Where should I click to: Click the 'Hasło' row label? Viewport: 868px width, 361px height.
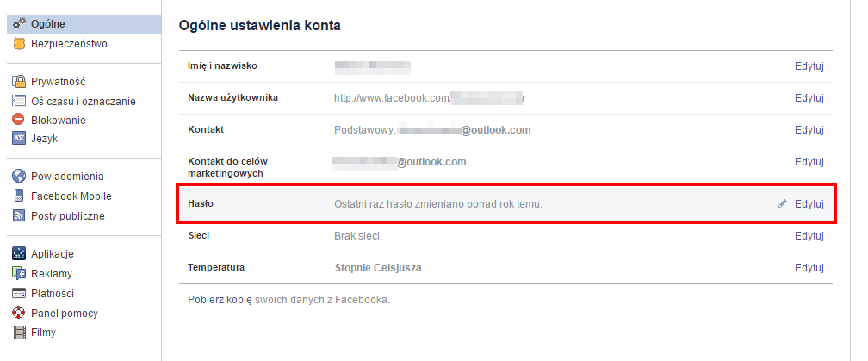tap(201, 203)
